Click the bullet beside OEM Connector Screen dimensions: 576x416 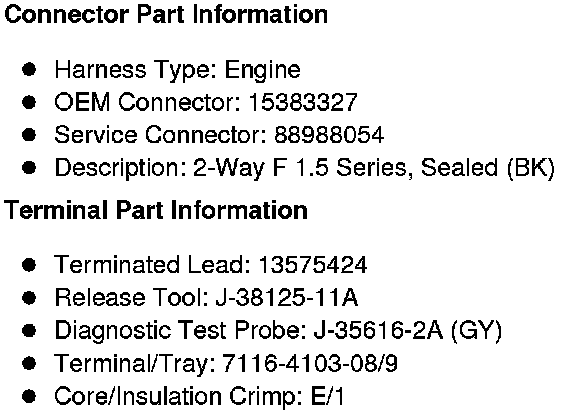click(x=29, y=102)
